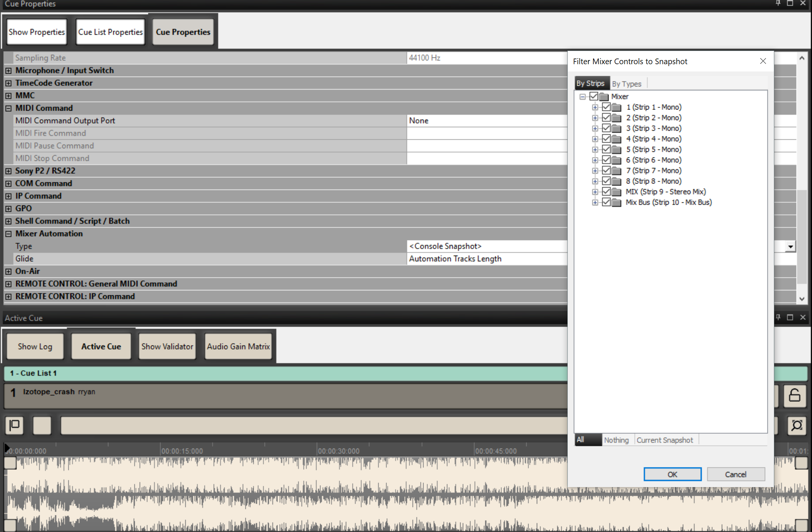Expand the Sony P2 / RS422 section

[8, 171]
